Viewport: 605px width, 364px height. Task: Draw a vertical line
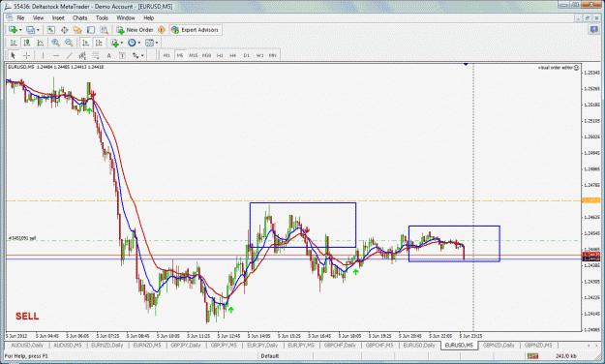[43, 55]
